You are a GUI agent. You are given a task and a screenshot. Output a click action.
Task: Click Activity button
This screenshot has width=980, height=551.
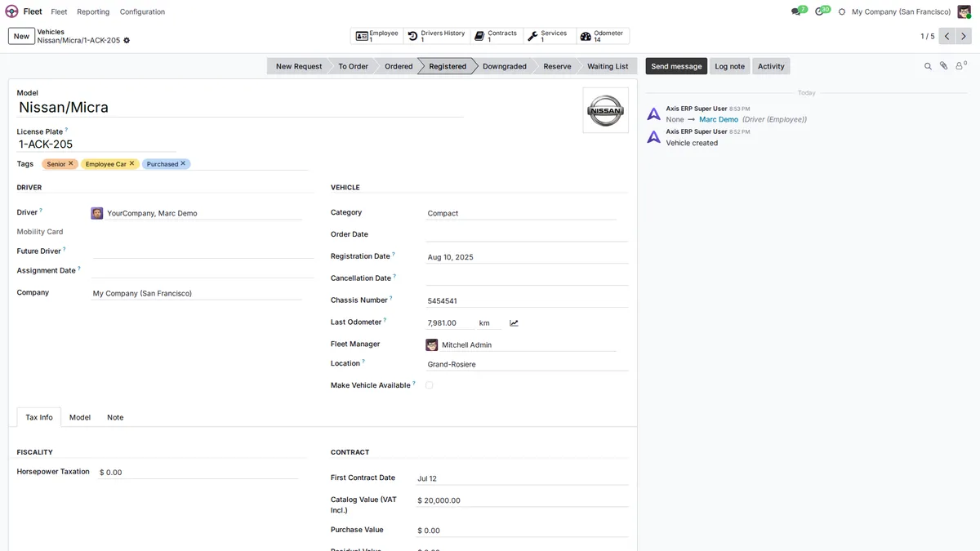tap(771, 66)
